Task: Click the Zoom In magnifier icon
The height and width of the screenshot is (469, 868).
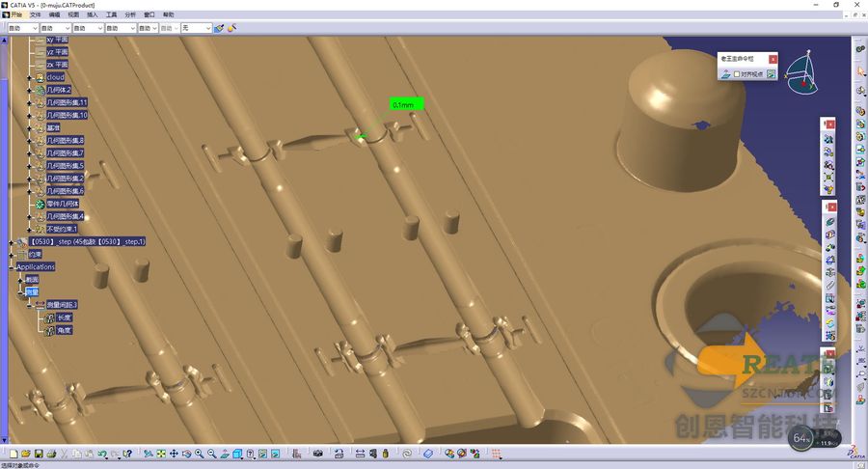Action: (200, 454)
